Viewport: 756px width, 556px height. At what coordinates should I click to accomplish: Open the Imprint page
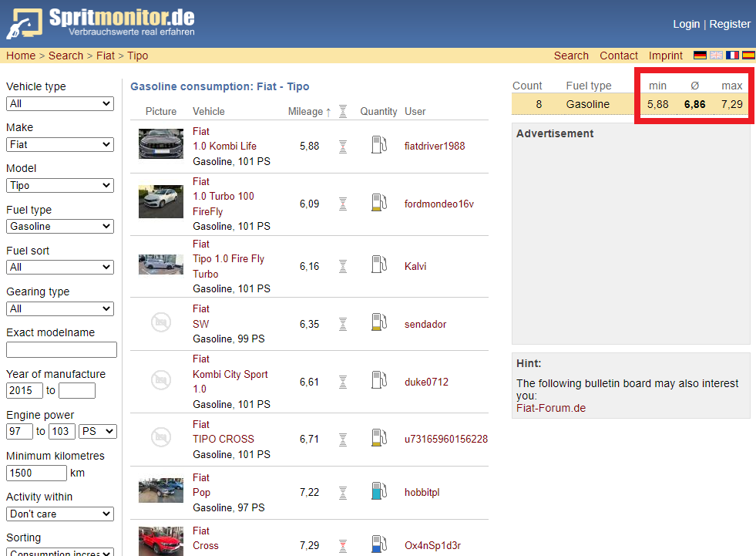(x=665, y=56)
